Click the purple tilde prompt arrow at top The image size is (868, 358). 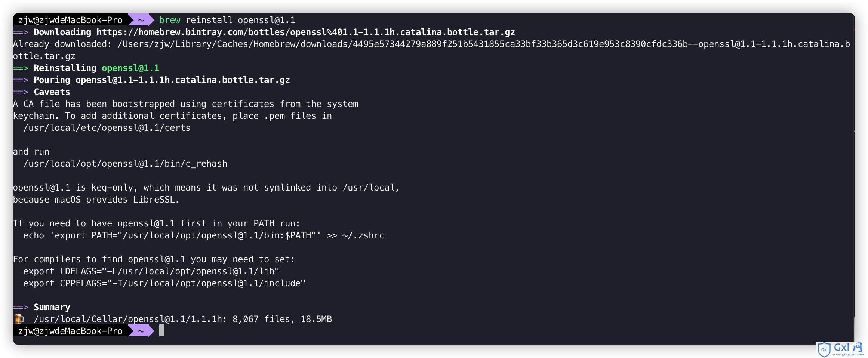[141, 20]
